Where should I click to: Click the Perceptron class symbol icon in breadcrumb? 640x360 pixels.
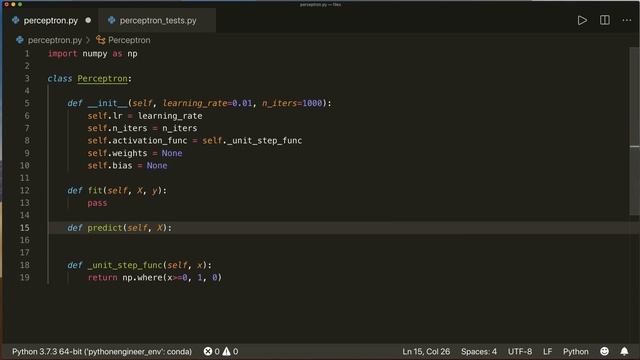(100, 40)
